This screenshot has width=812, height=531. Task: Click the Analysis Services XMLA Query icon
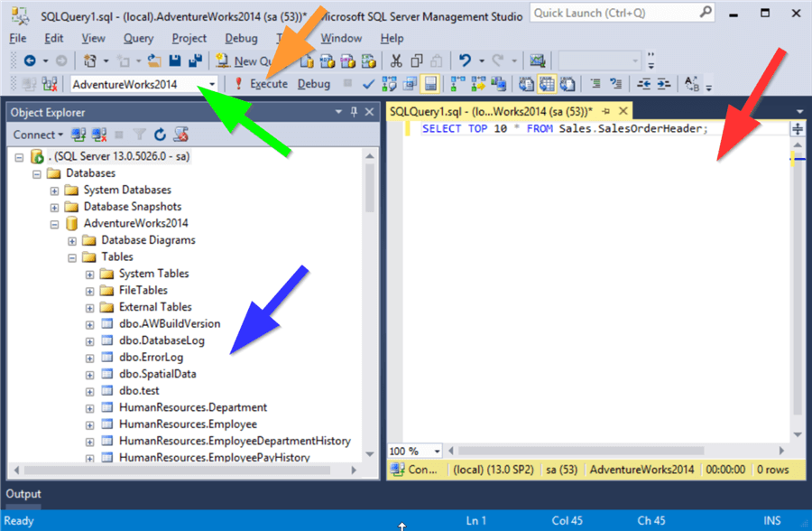tap(369, 61)
